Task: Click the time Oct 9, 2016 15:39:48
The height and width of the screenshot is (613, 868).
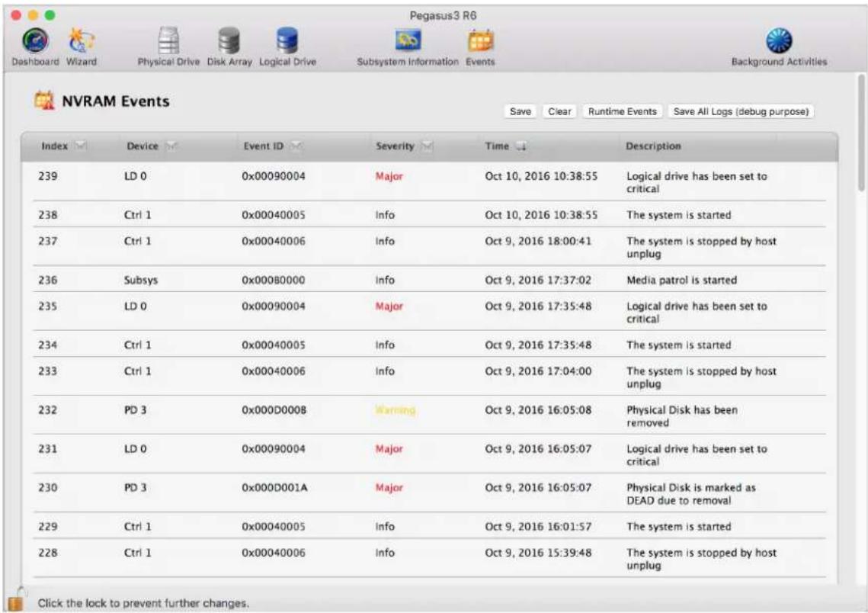Action: coord(538,553)
